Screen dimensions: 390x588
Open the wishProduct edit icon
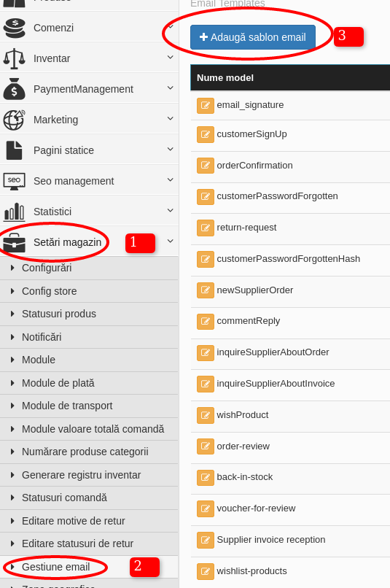pos(206,415)
